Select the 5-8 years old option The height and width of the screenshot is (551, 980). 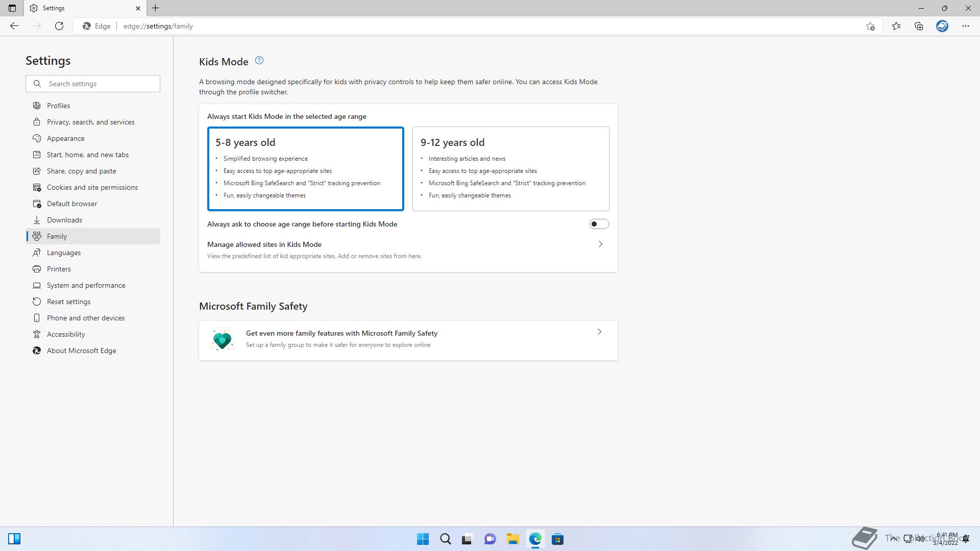[x=306, y=168]
